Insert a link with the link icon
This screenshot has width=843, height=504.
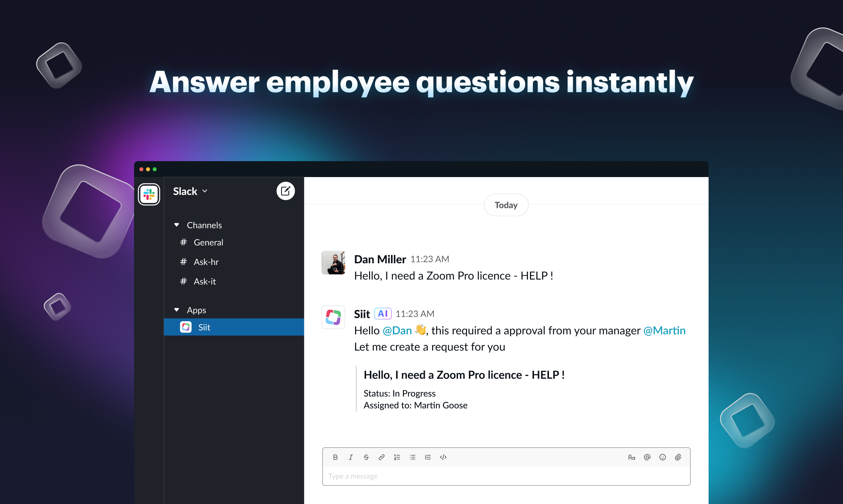pos(381,457)
